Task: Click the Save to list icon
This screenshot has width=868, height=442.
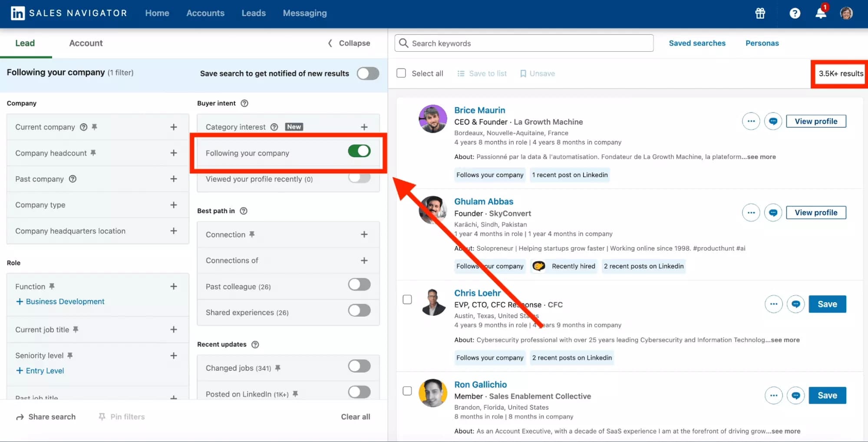Action: tap(461, 73)
